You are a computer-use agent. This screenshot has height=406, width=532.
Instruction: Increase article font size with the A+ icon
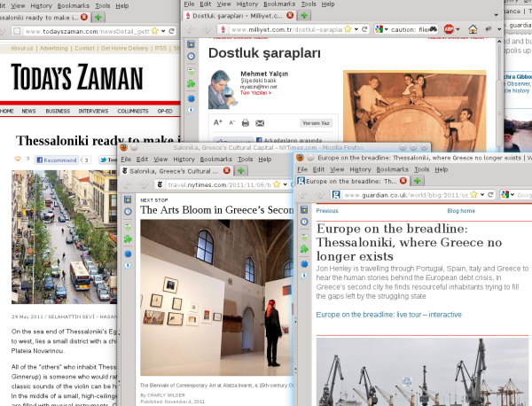[x=218, y=122]
